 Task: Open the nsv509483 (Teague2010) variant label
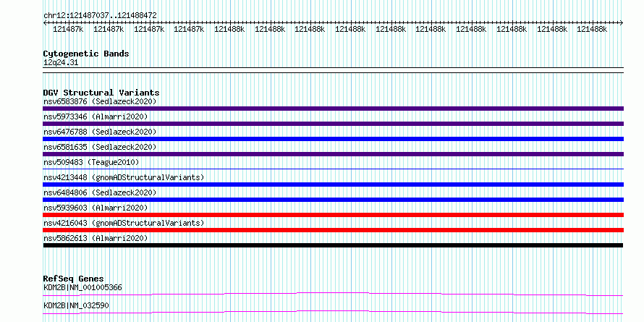coord(91,162)
